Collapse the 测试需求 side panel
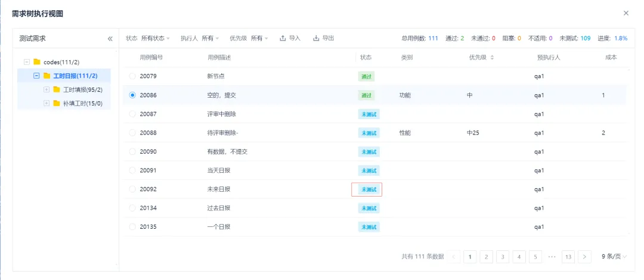The height and width of the screenshot is (280, 644). 110,39
